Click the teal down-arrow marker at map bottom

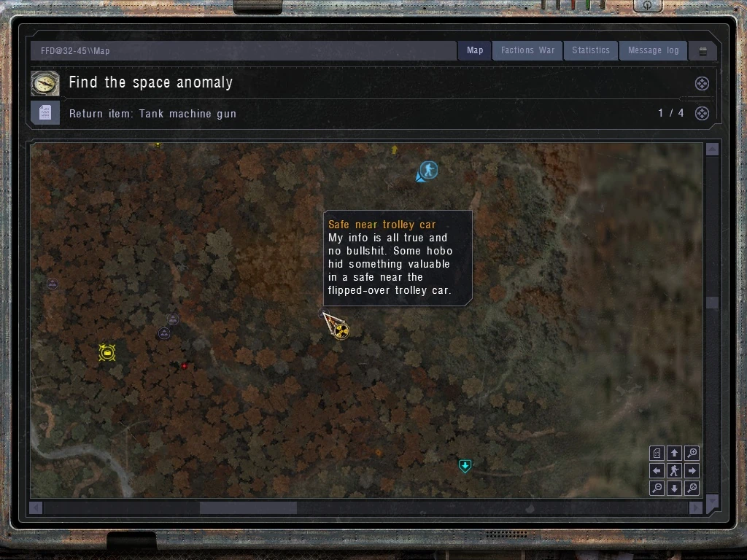(x=465, y=466)
